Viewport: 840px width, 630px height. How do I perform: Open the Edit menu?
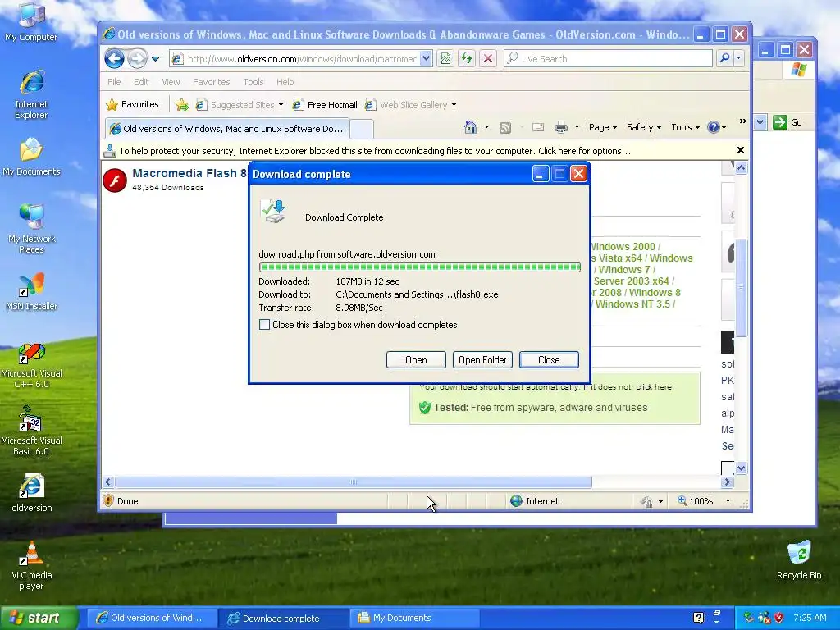pos(141,82)
